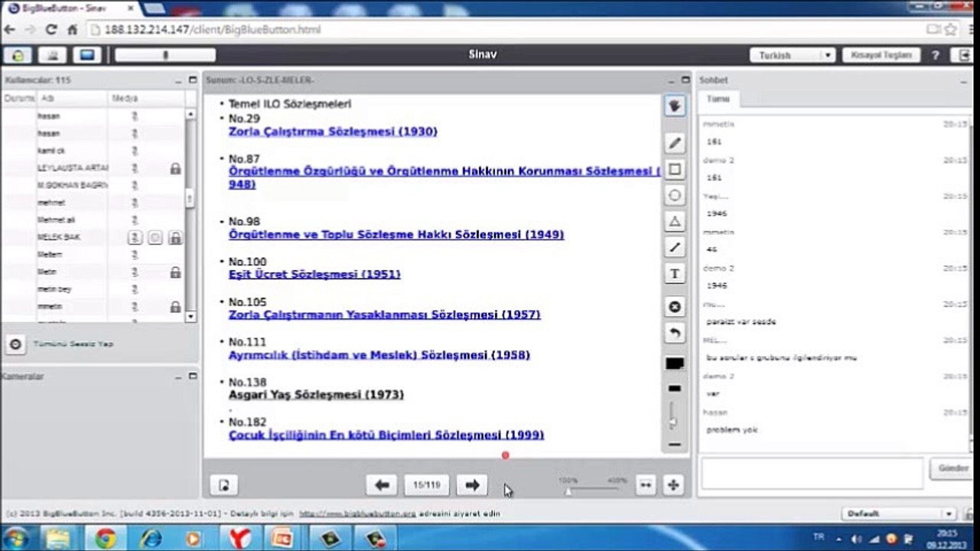Screen dimensions: 980x551
Task: Select user Meltem in the users list
Action: click(93, 254)
